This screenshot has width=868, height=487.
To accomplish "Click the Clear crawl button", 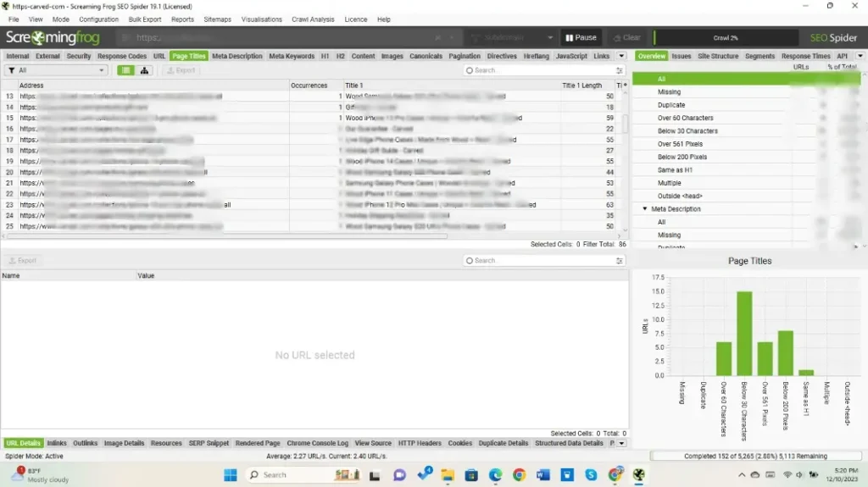I will click(626, 37).
